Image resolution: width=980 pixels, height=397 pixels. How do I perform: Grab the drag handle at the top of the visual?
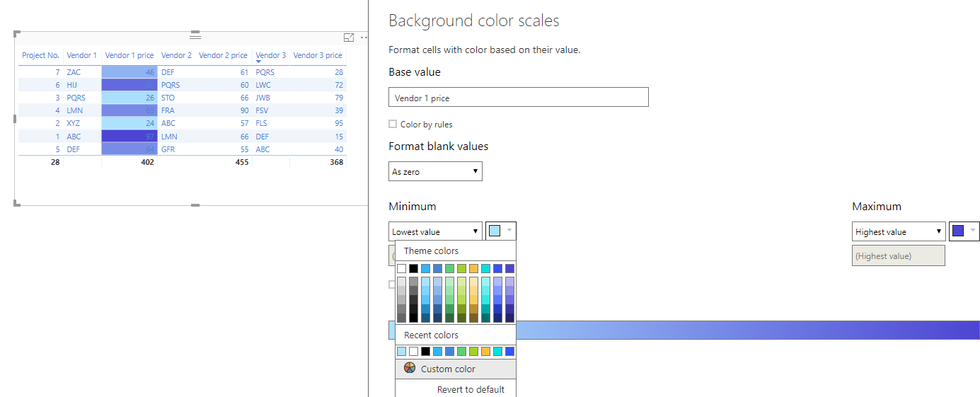click(195, 35)
